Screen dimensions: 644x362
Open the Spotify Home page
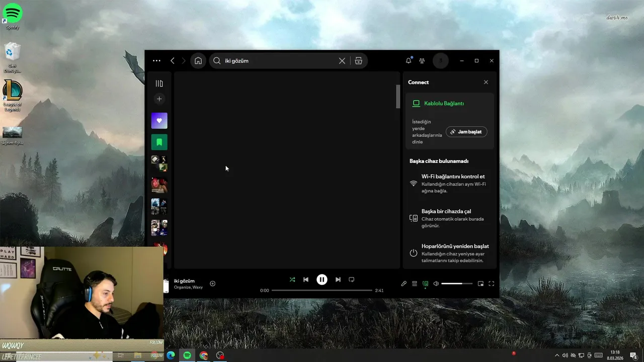(x=198, y=61)
